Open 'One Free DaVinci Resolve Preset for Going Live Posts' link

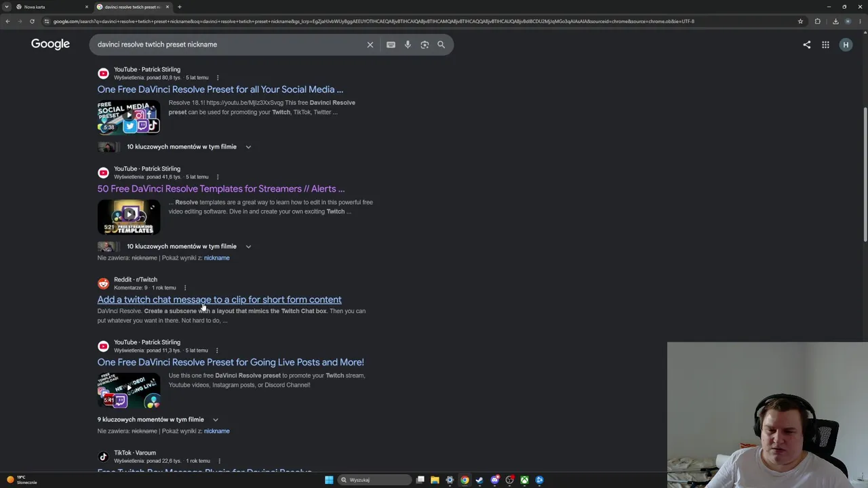point(231,363)
